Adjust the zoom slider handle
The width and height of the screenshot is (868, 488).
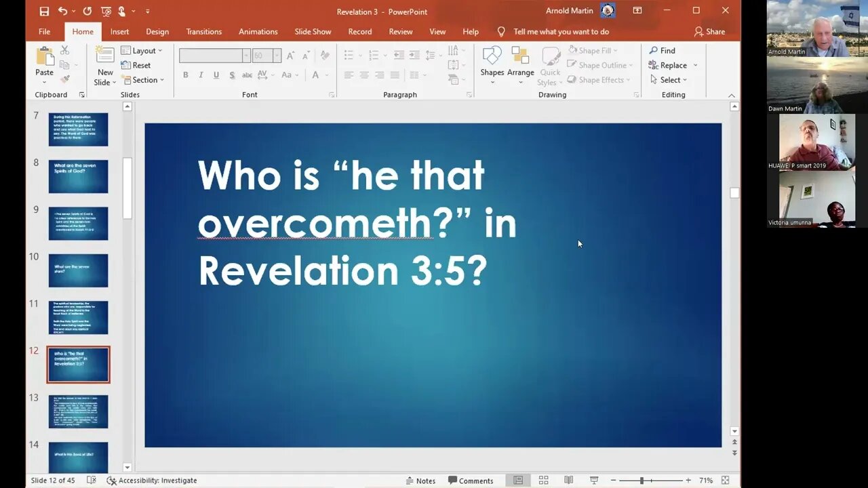click(642, 481)
